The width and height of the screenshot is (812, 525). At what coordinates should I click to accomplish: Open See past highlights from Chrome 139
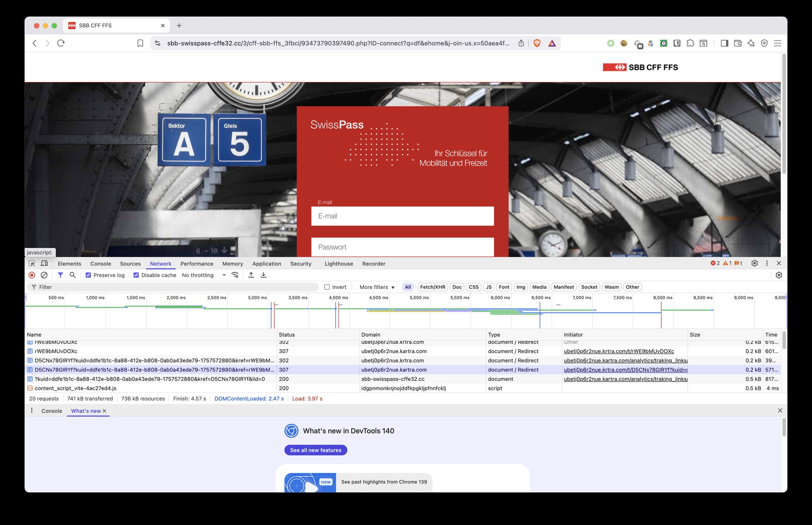click(x=358, y=482)
